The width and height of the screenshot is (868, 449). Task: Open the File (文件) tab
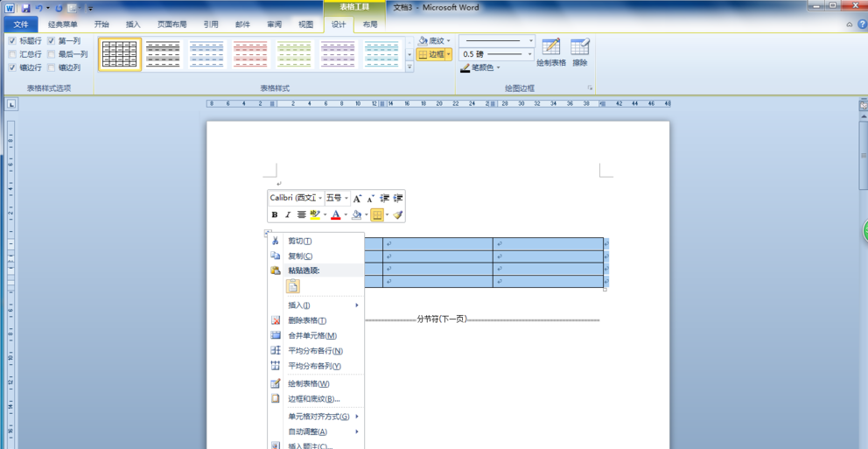tap(21, 25)
